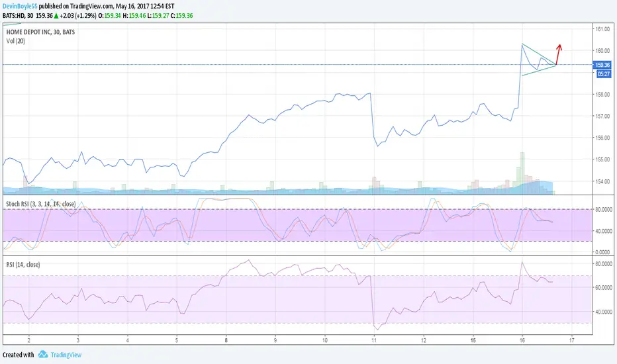Click the date 9 on time axis
Image resolution: width=617 pixels, height=364 pixels.
[x=275, y=340]
